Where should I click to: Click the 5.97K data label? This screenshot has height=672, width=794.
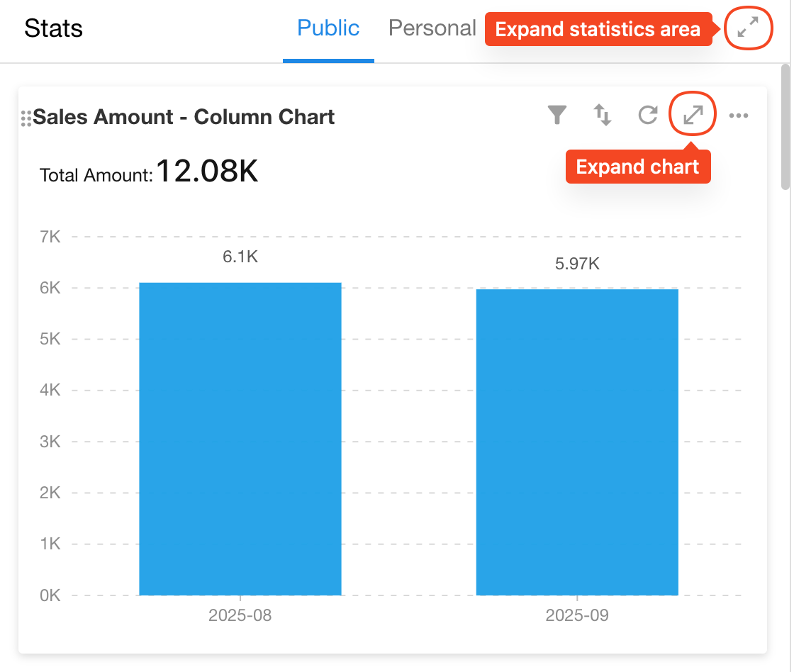(x=577, y=264)
